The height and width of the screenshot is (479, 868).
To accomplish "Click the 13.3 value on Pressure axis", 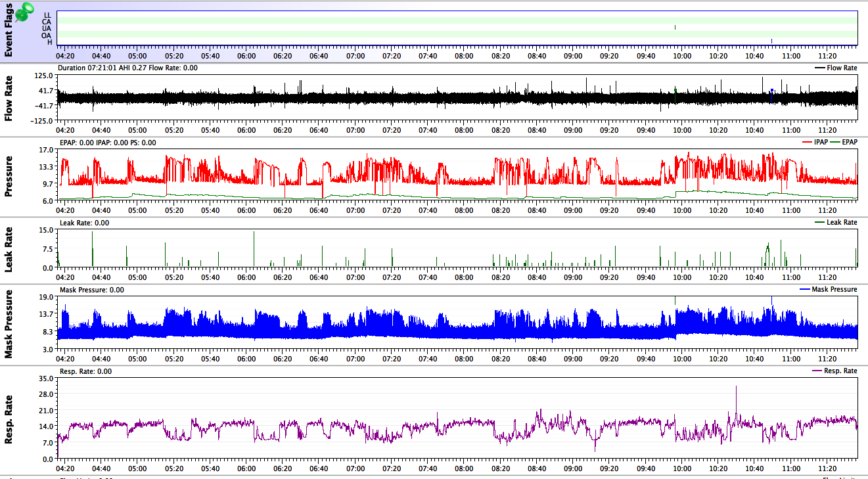I will [45, 168].
